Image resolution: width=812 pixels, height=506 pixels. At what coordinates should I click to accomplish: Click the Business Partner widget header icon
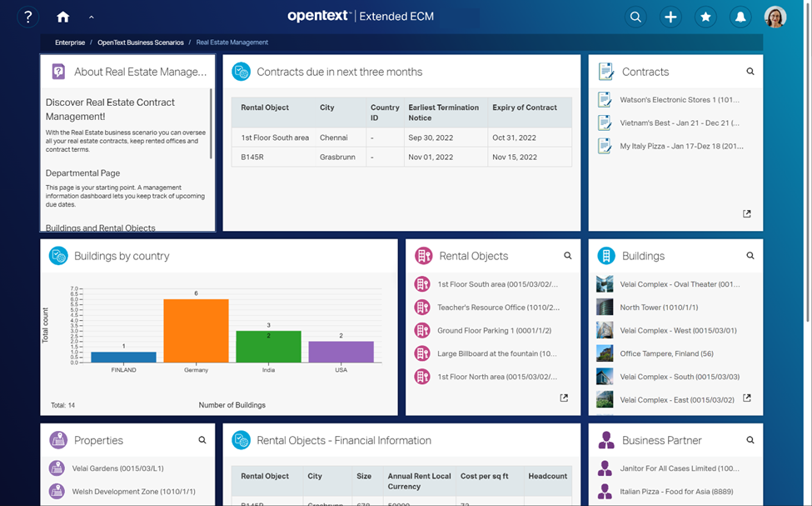point(606,439)
